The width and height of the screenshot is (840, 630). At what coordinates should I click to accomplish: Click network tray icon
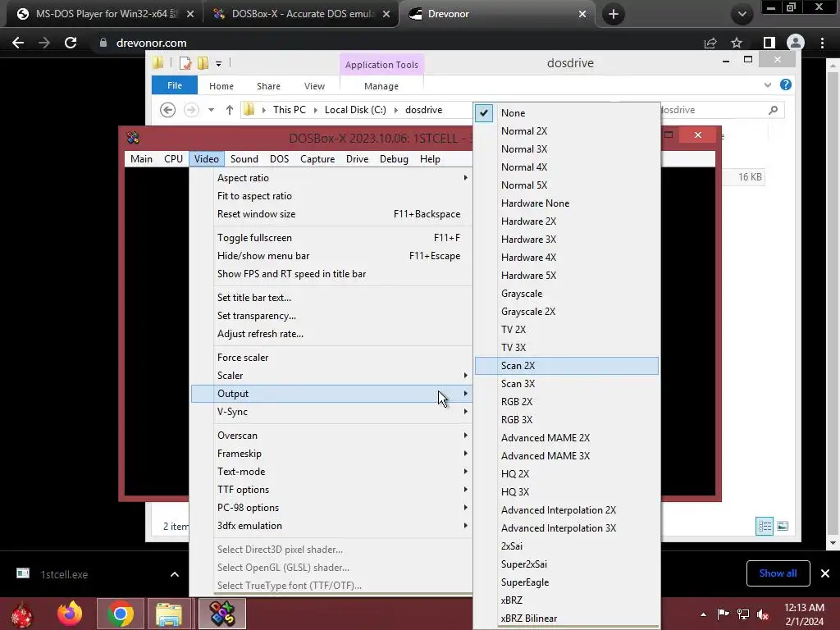(743, 614)
